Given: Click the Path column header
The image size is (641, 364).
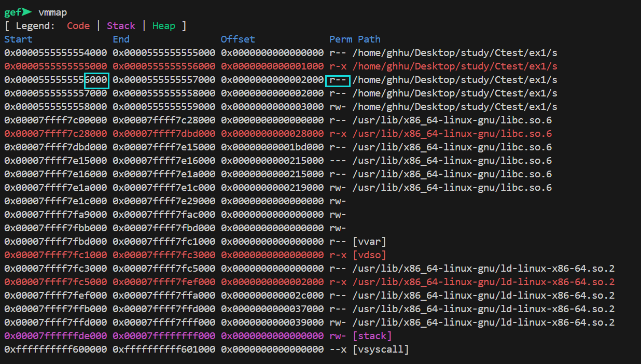Looking at the screenshot, I should click(369, 39).
